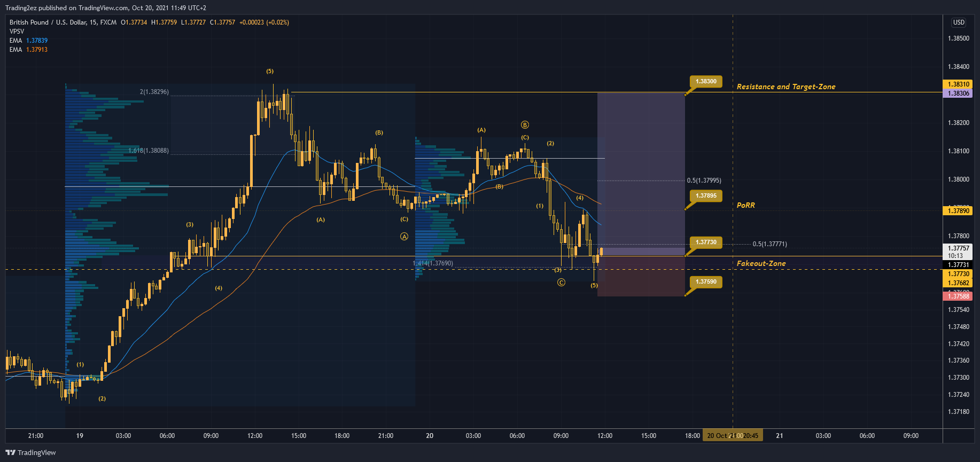This screenshot has width=980, height=462.
Task: Click the circled C wave label
Action: (x=561, y=283)
